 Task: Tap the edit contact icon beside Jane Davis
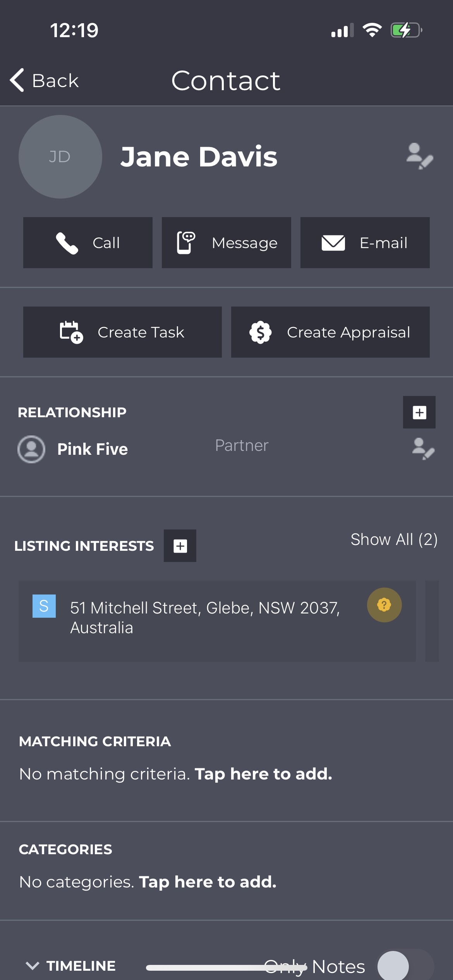click(x=420, y=156)
